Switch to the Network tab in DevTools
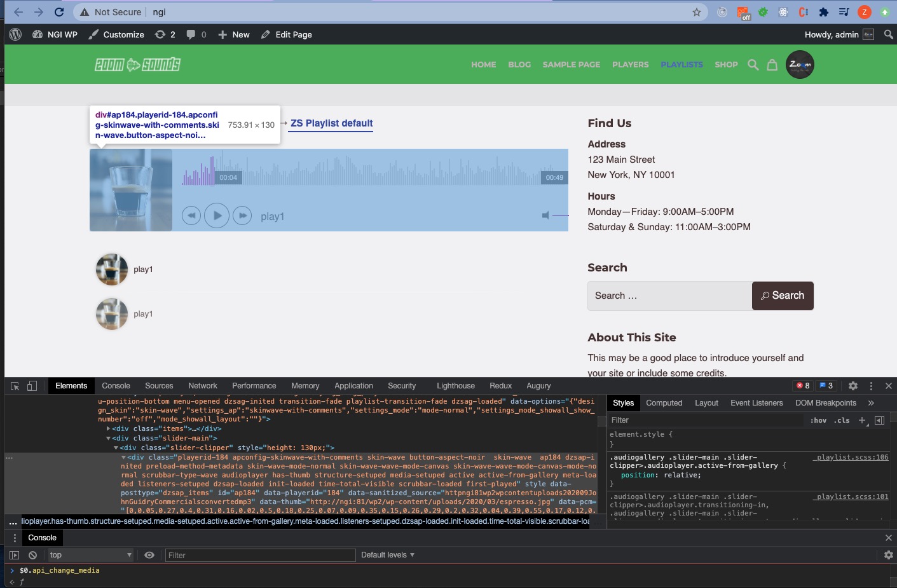897x588 pixels. pos(203,386)
